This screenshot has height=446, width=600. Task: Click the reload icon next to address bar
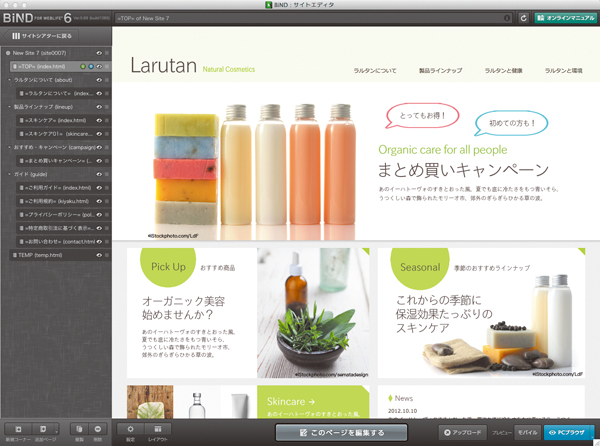(x=523, y=18)
